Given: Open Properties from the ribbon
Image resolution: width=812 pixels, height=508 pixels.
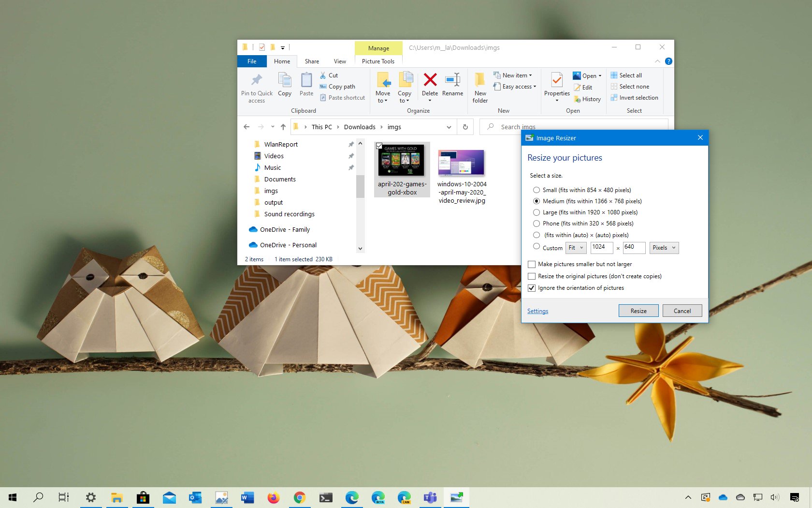Looking at the screenshot, I should point(556,87).
